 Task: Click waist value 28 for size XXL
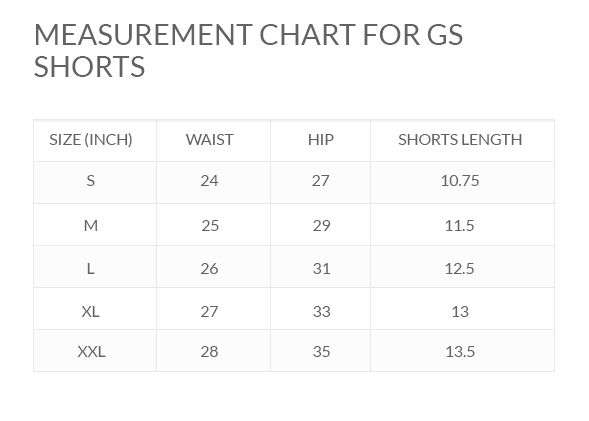coord(209,352)
